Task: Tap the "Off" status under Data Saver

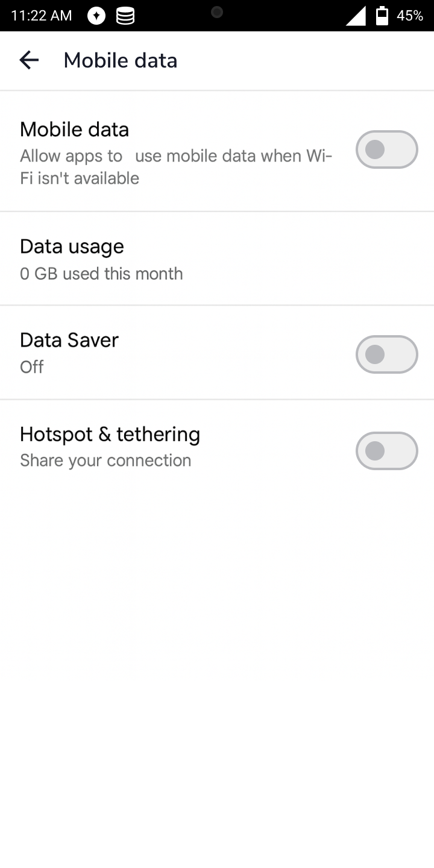Action: pyautogui.click(x=32, y=367)
